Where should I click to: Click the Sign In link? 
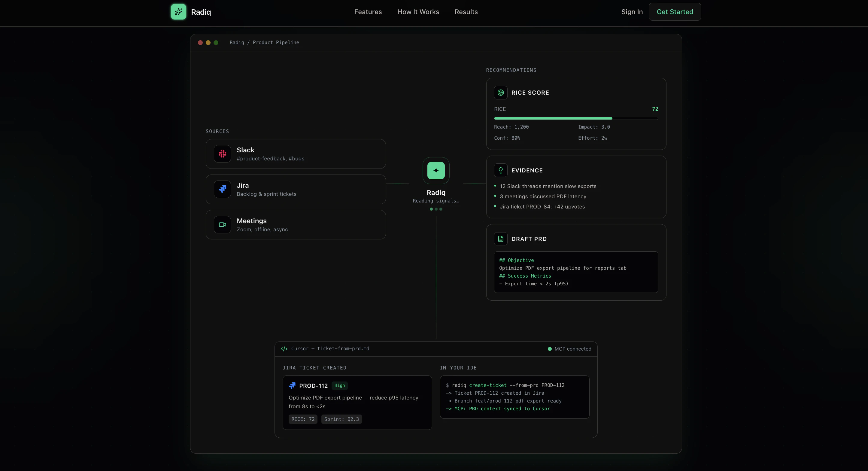[x=632, y=12]
